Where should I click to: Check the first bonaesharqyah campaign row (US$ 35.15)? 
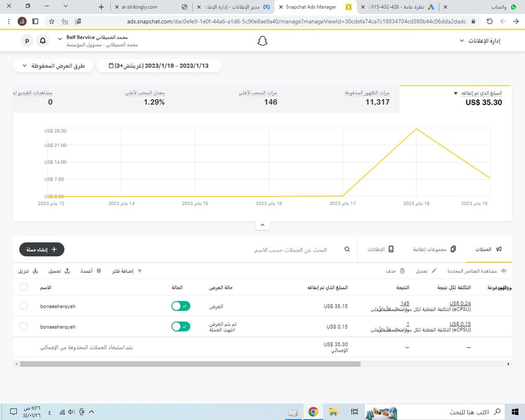pos(23,306)
